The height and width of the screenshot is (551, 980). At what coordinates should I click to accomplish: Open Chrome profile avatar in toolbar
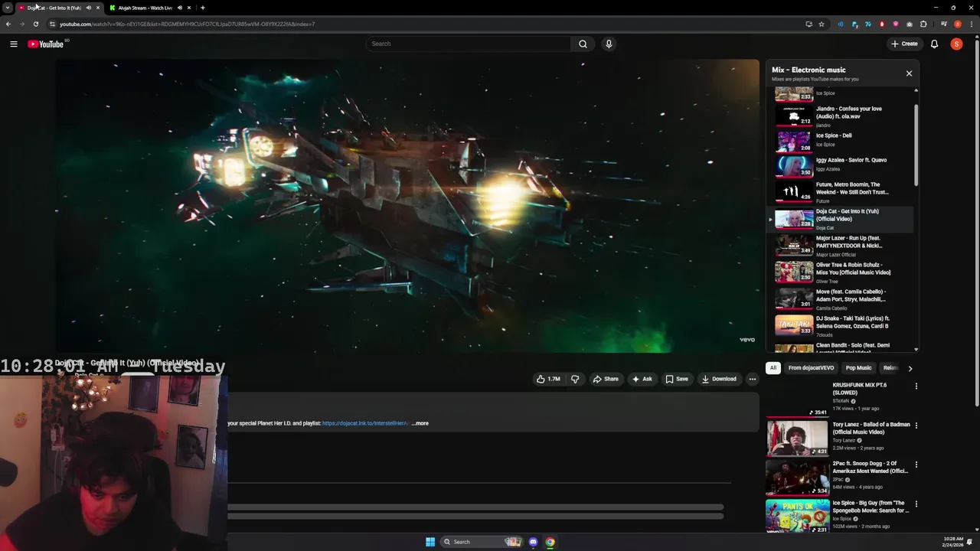[958, 24]
